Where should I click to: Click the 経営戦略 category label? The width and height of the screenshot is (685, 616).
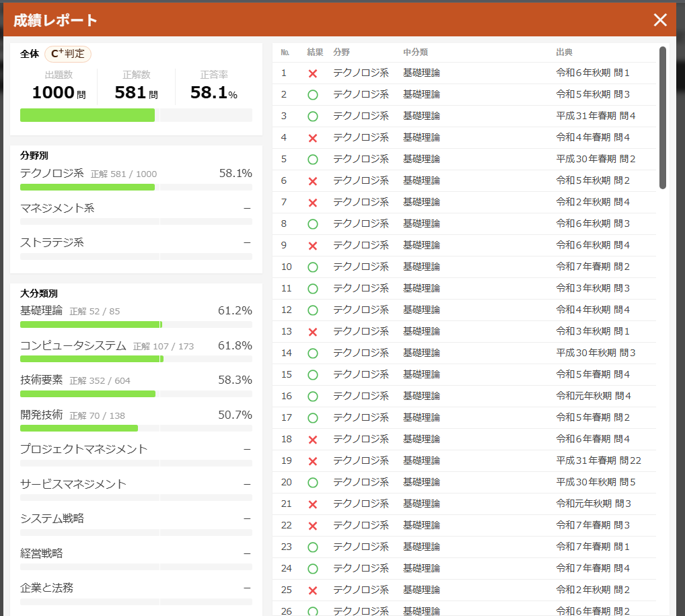42,553
